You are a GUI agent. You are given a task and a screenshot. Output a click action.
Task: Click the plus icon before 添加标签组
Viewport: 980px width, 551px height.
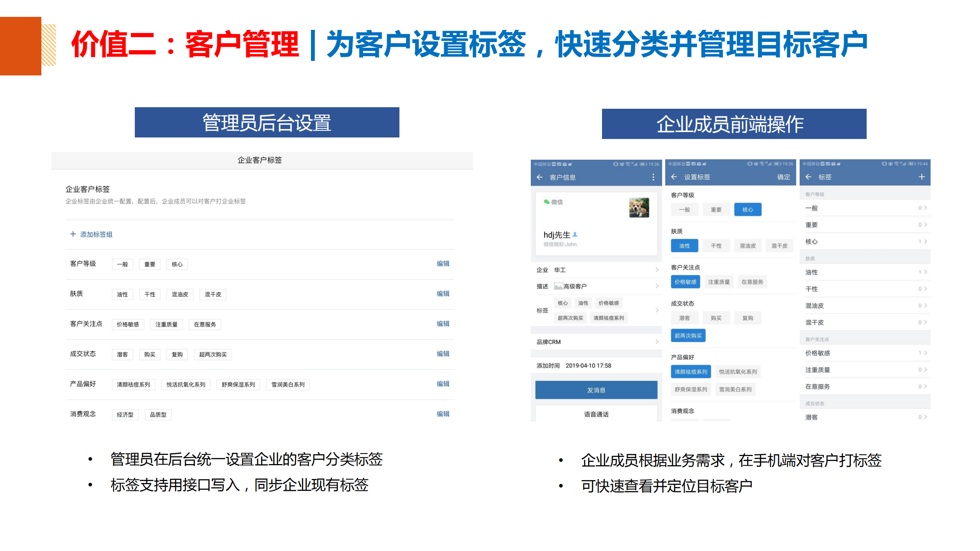[72, 234]
